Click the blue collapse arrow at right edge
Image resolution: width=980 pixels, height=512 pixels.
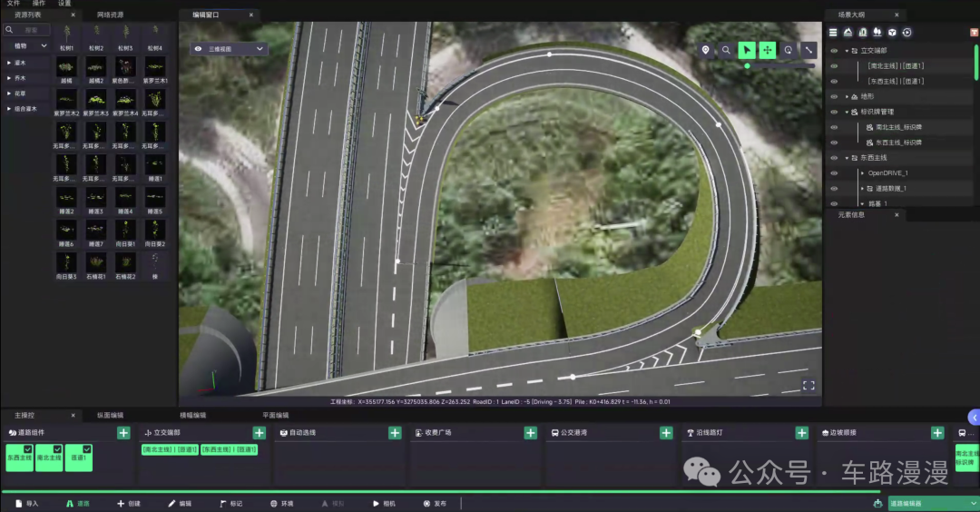point(974,418)
